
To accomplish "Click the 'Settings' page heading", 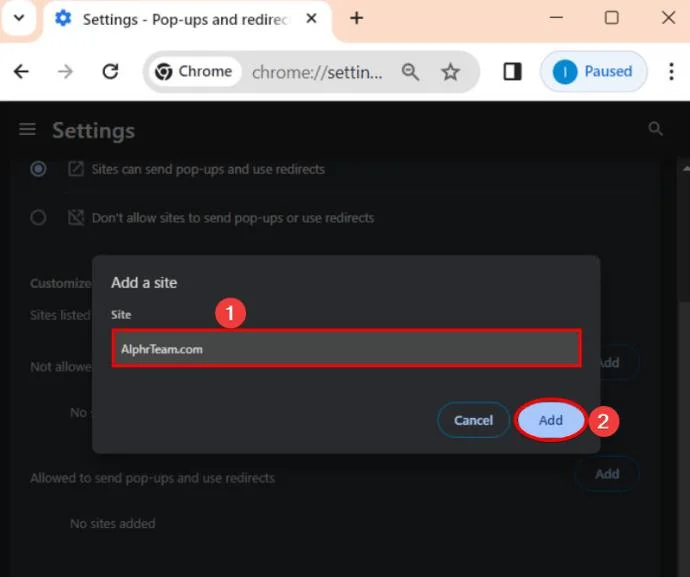I will (93, 131).
